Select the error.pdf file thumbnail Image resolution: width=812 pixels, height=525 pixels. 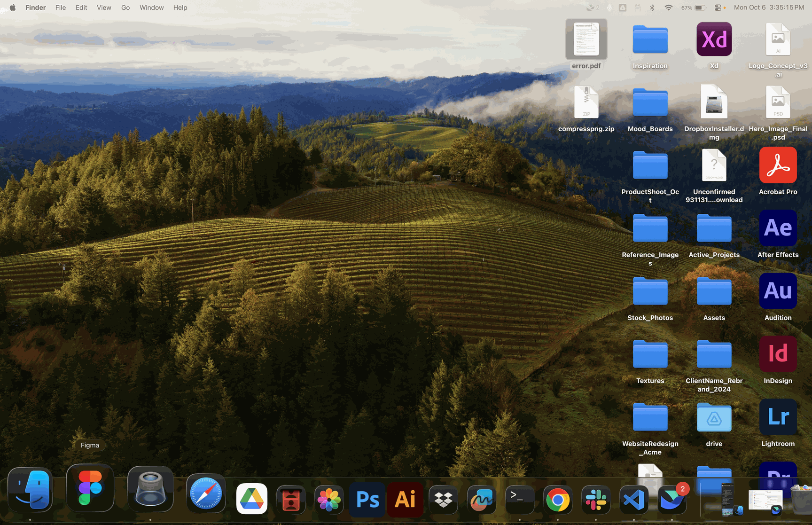(x=586, y=39)
